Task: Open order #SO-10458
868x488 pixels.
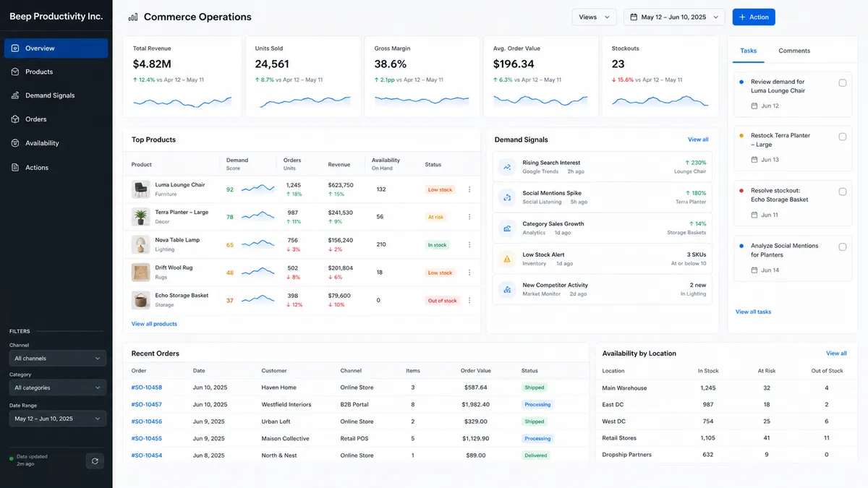Action: (147, 388)
